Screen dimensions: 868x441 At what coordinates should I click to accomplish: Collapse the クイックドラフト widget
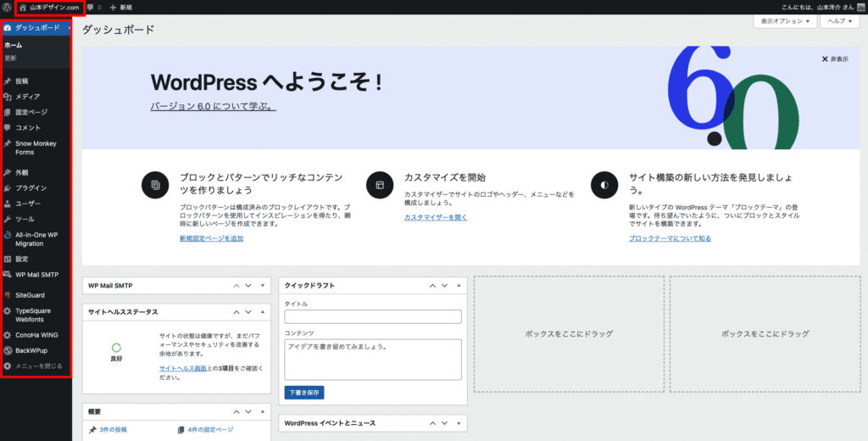pos(459,286)
